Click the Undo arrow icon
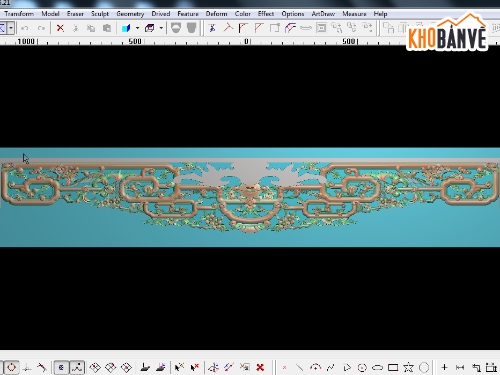 (x=25, y=28)
